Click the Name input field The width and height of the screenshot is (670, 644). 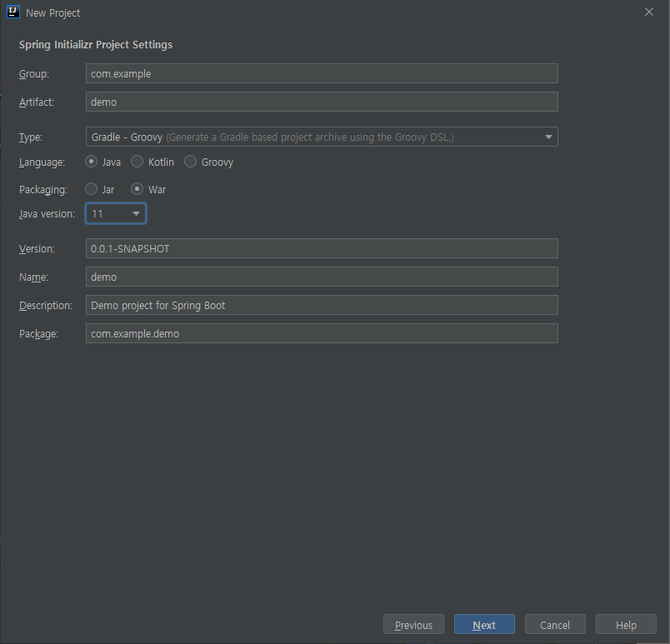click(322, 277)
